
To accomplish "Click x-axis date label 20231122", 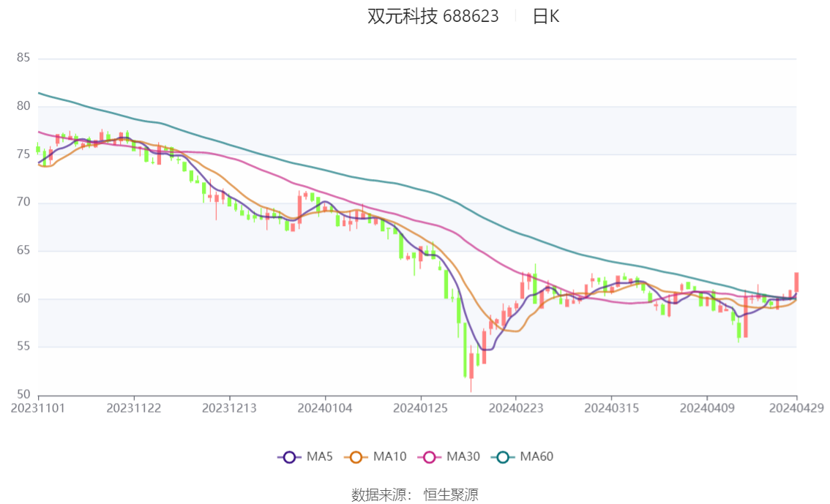I will (x=133, y=408).
